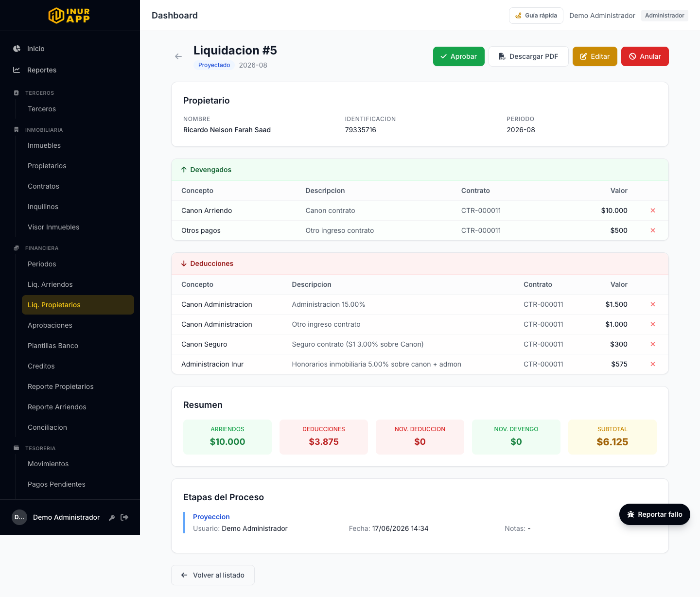Remove the Canon Seguro deduction
Image resolution: width=700 pixels, height=597 pixels.
653,344
